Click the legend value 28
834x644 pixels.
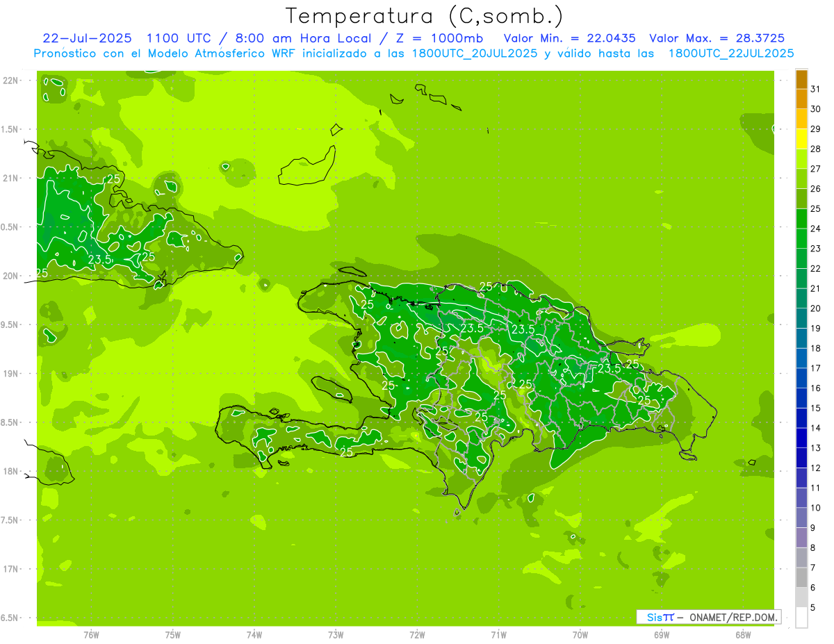pos(815,149)
